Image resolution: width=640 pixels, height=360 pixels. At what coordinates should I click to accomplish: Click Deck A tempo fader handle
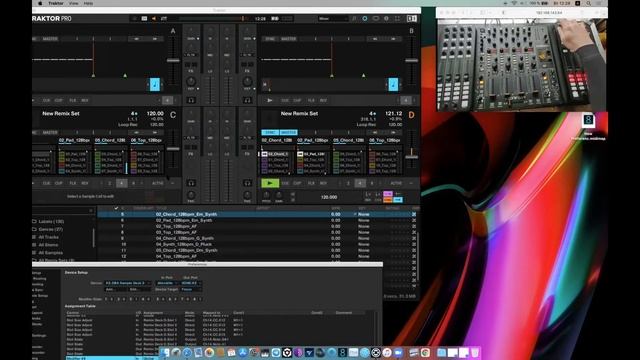click(x=173, y=60)
